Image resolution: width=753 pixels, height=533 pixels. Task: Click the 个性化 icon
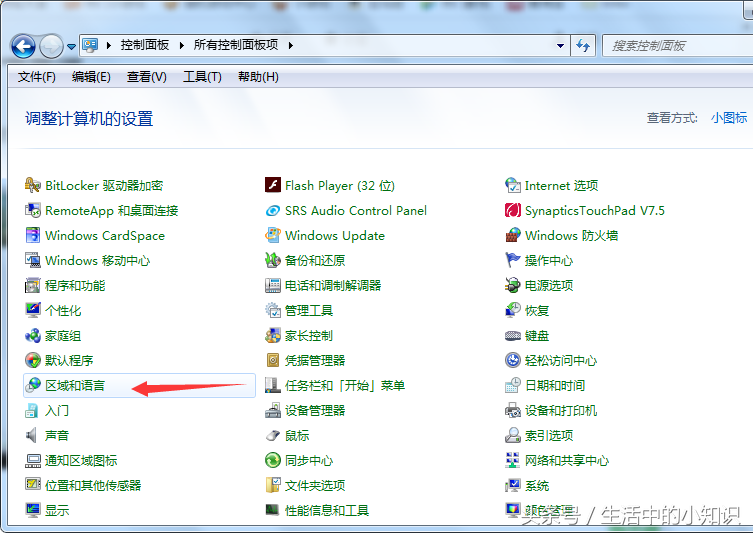click(x=33, y=310)
